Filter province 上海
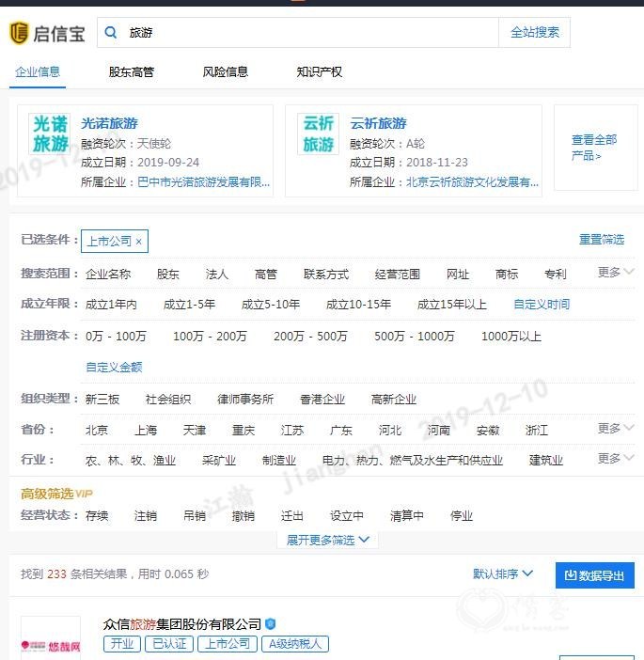Image resolution: width=644 pixels, height=660 pixels. 146,431
